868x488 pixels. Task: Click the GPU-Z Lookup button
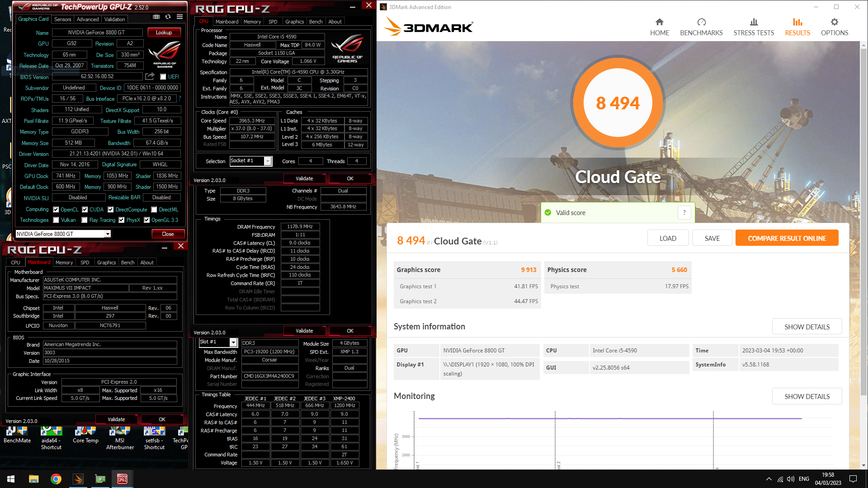point(164,33)
